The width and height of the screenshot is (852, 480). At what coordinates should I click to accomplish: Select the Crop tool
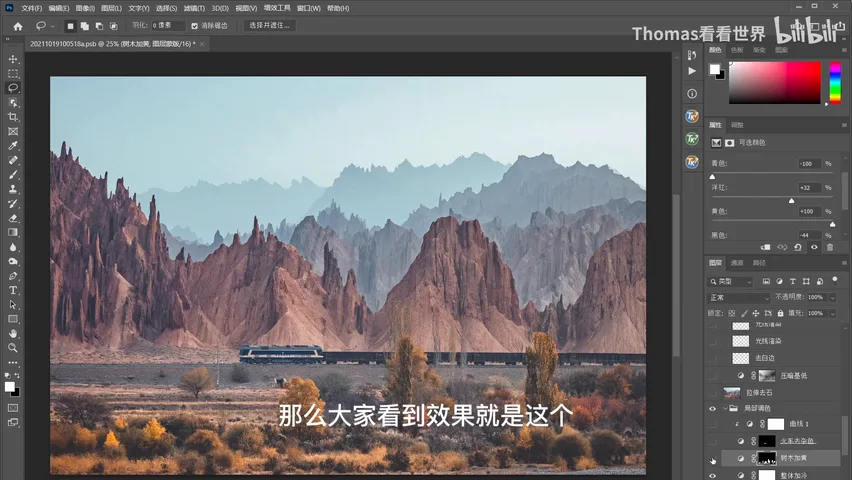13,117
